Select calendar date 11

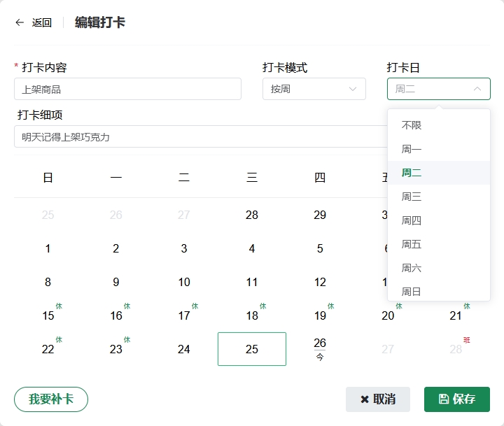(252, 282)
